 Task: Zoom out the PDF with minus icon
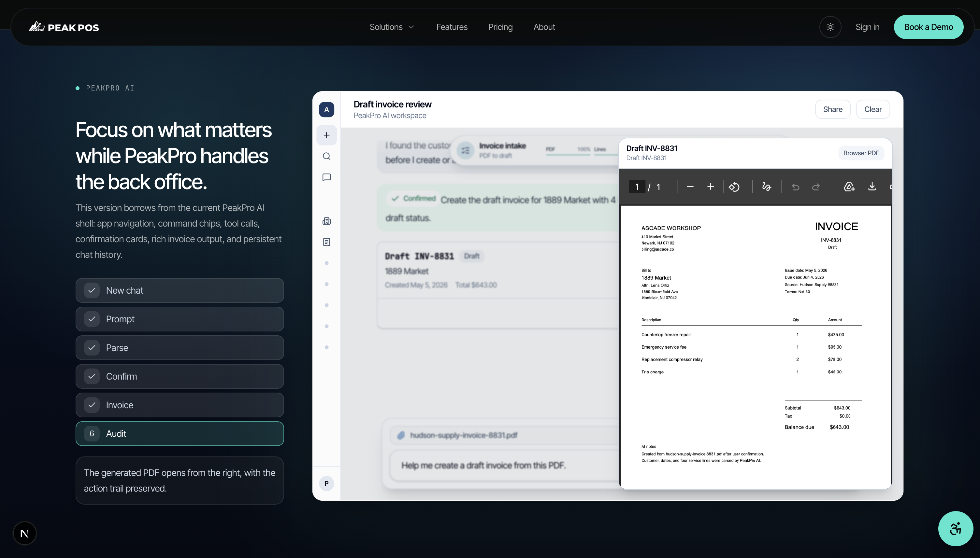pos(690,187)
